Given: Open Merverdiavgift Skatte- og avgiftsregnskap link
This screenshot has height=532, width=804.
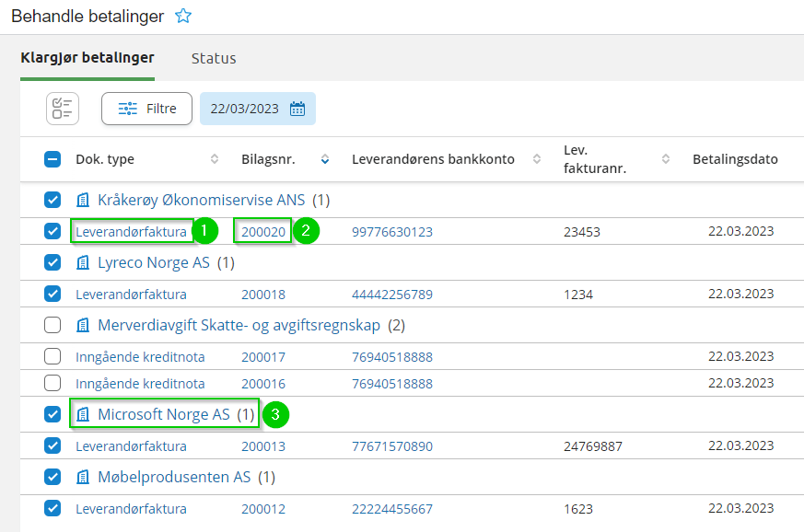Looking at the screenshot, I should pos(239,325).
